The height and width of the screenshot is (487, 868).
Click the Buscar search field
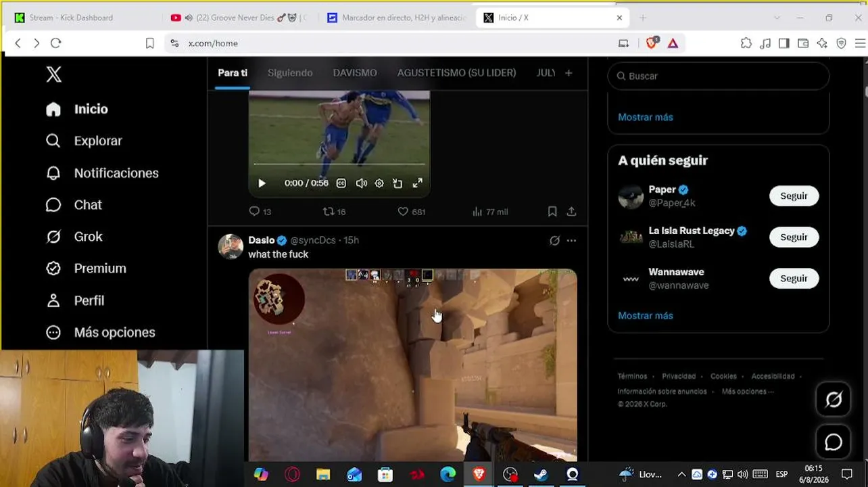pyautogui.click(x=718, y=76)
